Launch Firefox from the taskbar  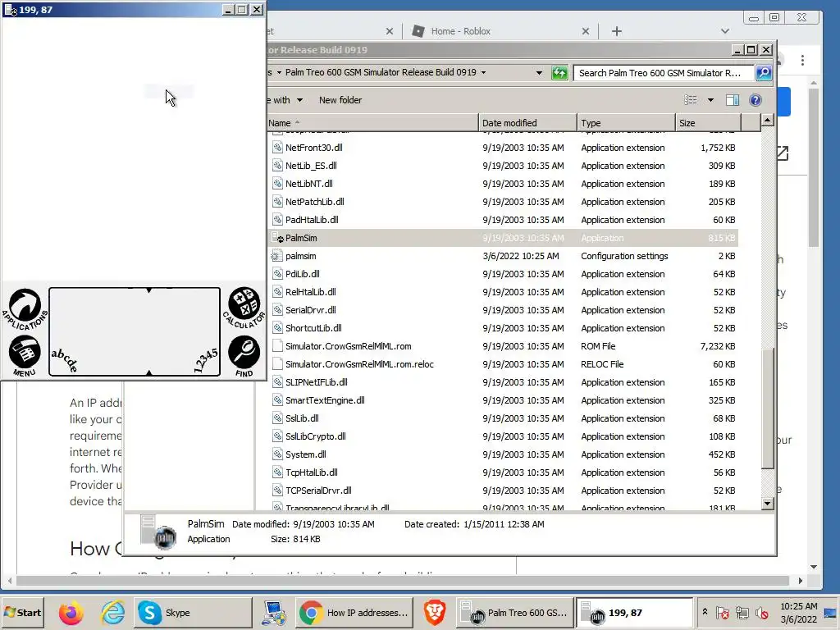click(71, 612)
